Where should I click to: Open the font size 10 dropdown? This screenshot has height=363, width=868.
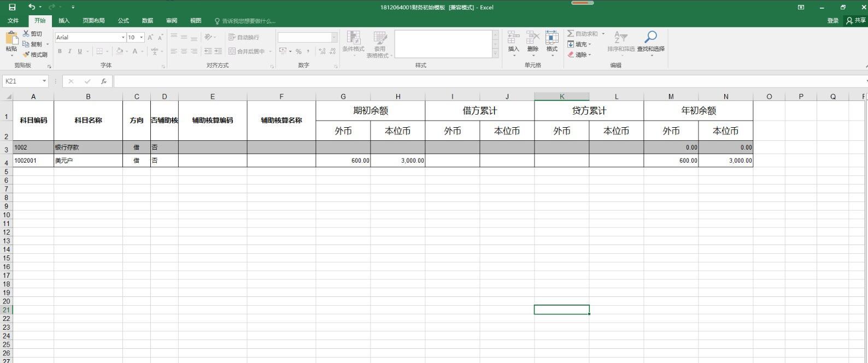coord(142,37)
